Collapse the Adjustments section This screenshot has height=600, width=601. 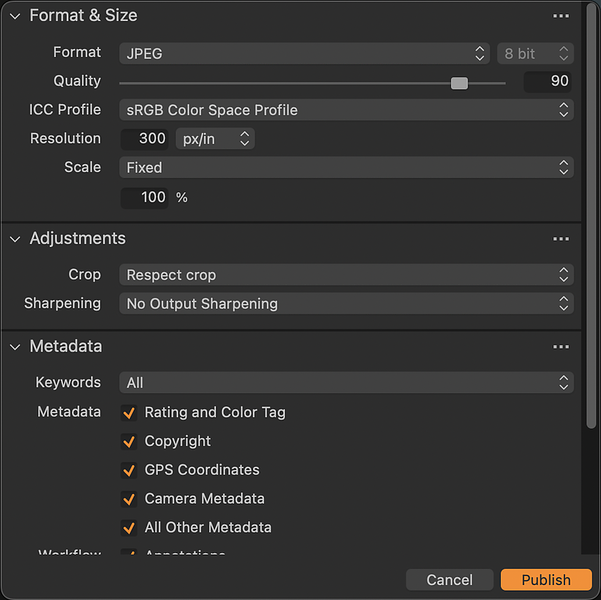(15, 239)
